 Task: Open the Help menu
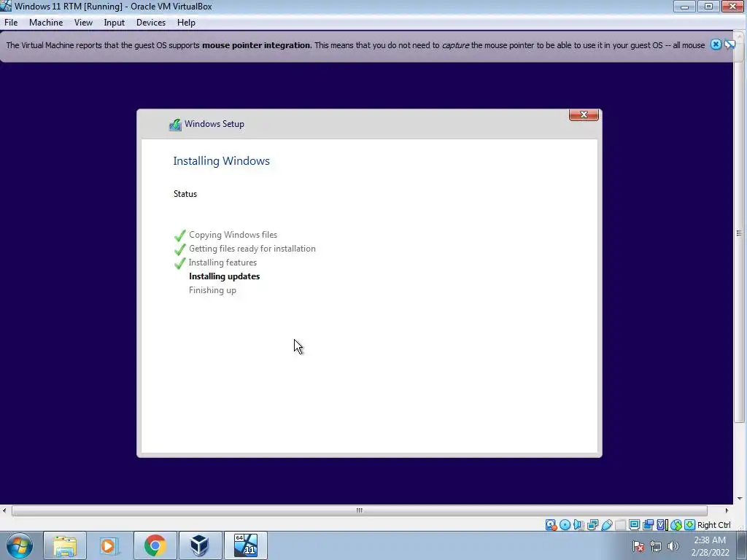click(x=186, y=23)
